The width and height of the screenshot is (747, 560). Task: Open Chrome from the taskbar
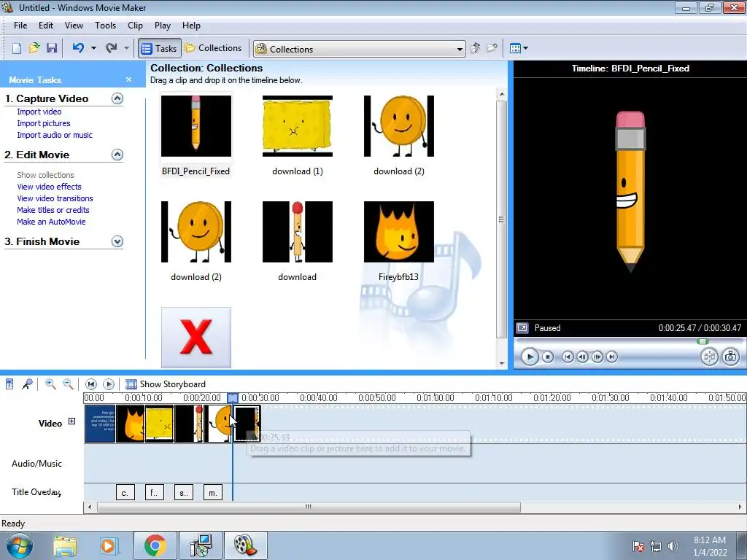[x=155, y=545]
